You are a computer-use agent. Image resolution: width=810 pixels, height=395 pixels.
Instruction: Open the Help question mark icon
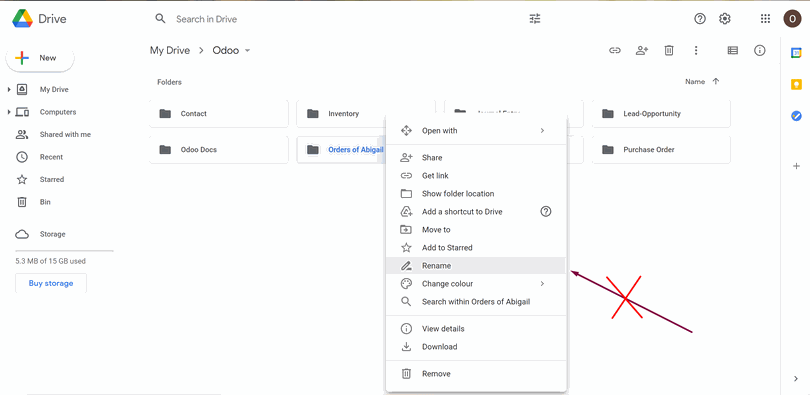click(x=699, y=19)
